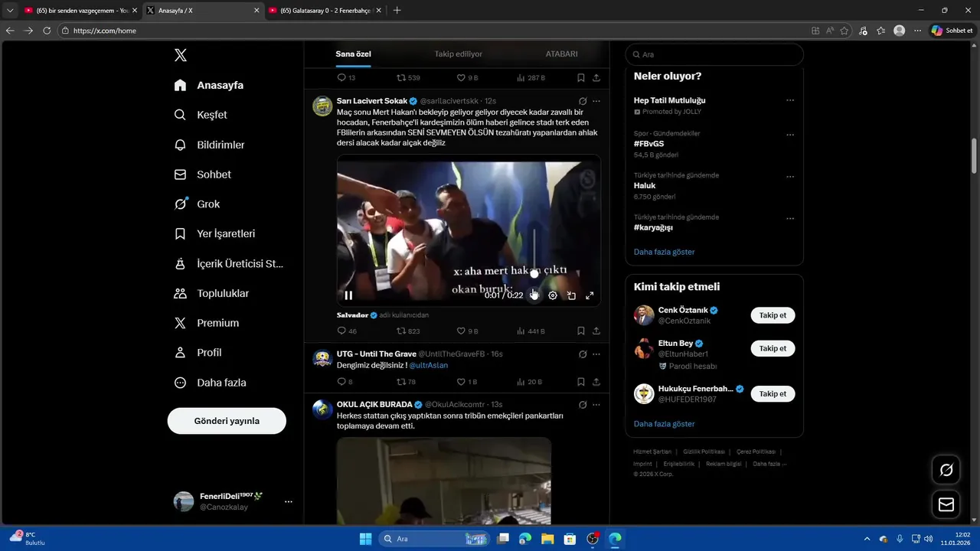Enable picture-in-picture for the video
This screenshot has height=551, width=980.
point(571,295)
